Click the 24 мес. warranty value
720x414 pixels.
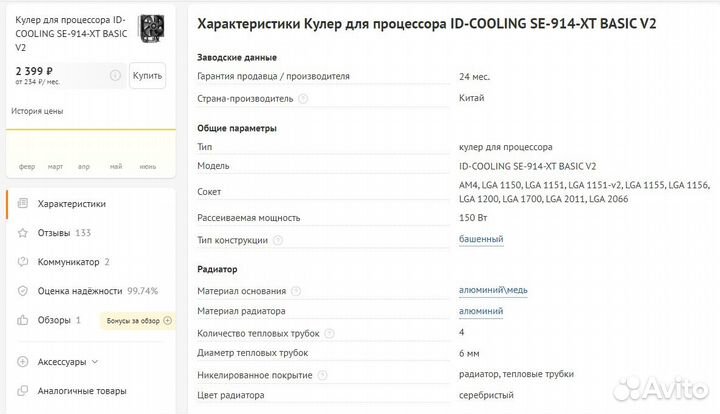[474, 77]
